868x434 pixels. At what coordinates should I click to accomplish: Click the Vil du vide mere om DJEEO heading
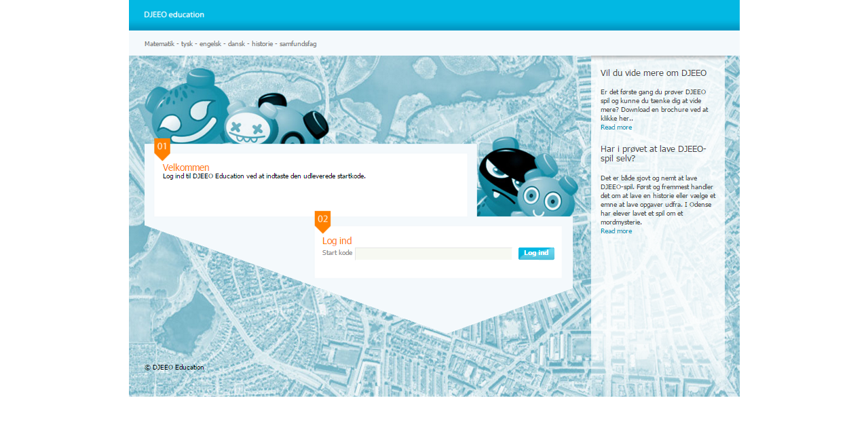tap(654, 73)
